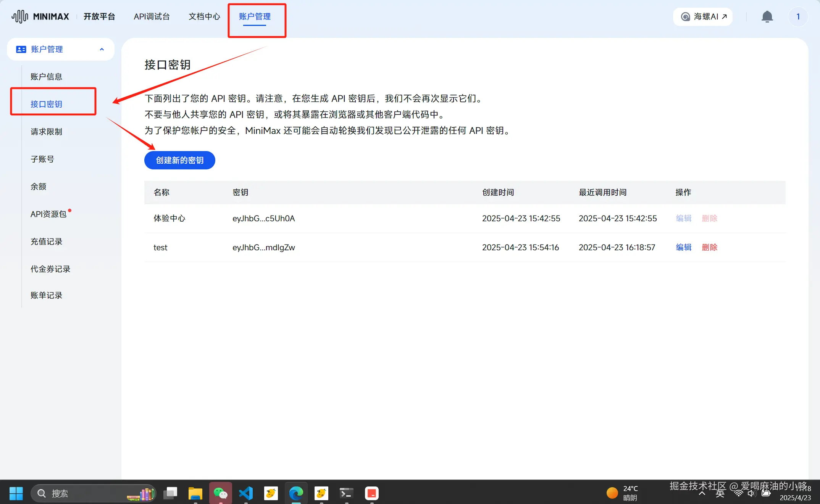Image resolution: width=820 pixels, height=504 pixels.
Task: Open API资源包 in the sidebar
Action: pyautogui.click(x=48, y=214)
